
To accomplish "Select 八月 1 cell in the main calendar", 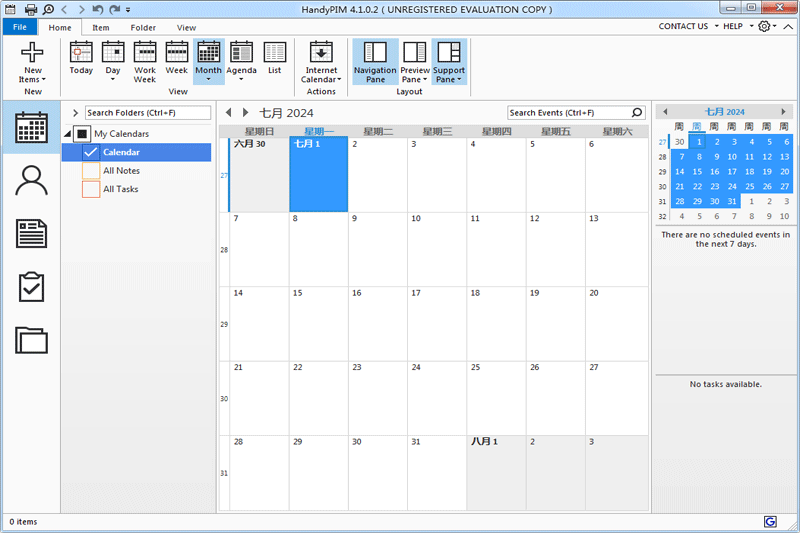I will [496, 473].
